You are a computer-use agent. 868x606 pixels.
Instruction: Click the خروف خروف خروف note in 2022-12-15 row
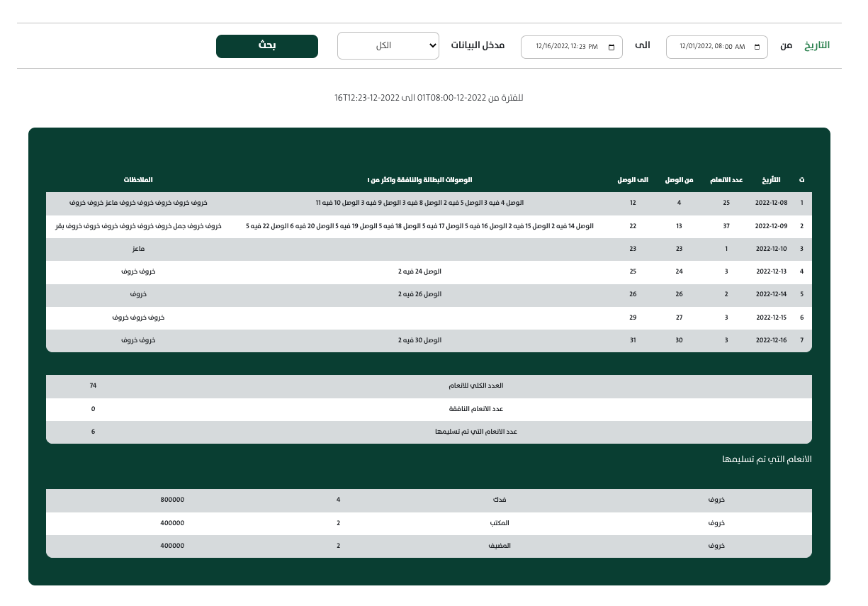coord(138,318)
